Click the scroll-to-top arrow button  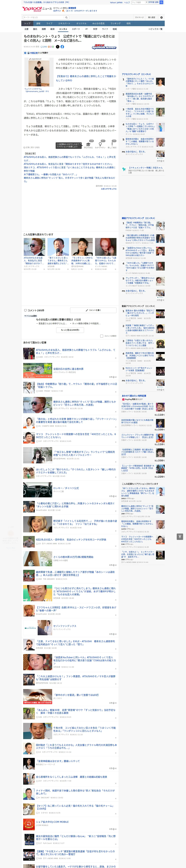180,536
